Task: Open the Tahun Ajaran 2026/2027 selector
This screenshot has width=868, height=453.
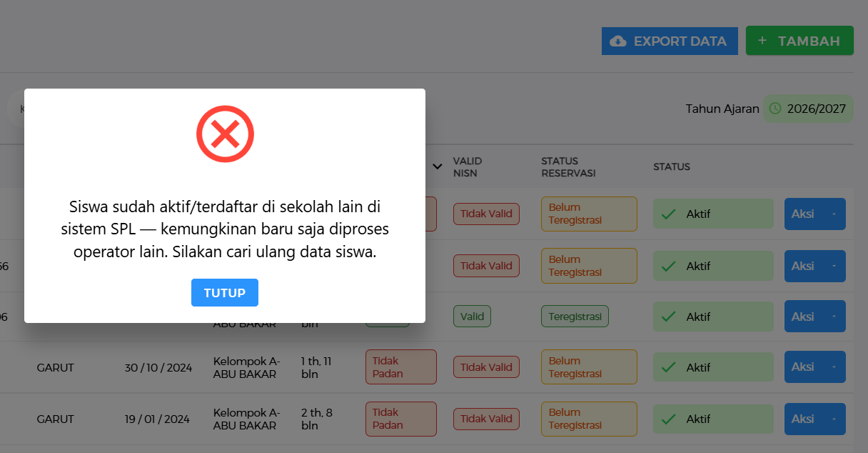Action: click(x=809, y=109)
